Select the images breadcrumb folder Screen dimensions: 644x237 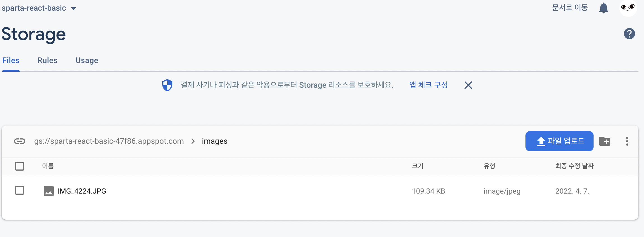pyautogui.click(x=215, y=141)
